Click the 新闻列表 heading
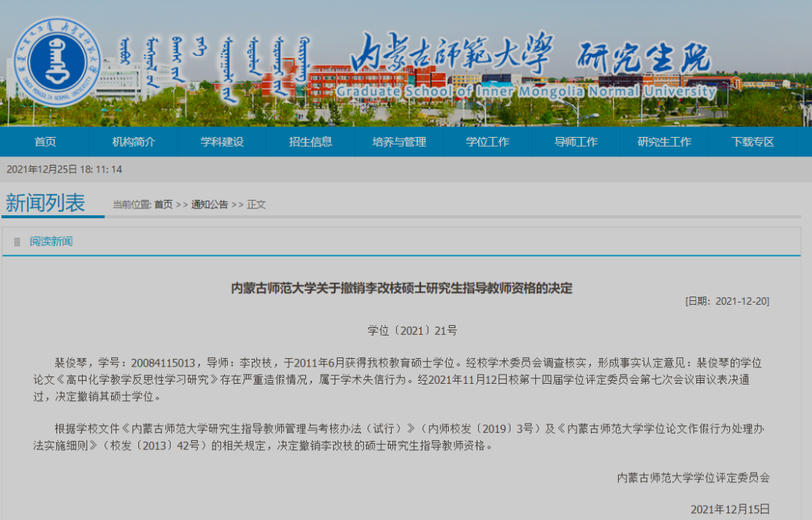812x520 pixels. 45,202
